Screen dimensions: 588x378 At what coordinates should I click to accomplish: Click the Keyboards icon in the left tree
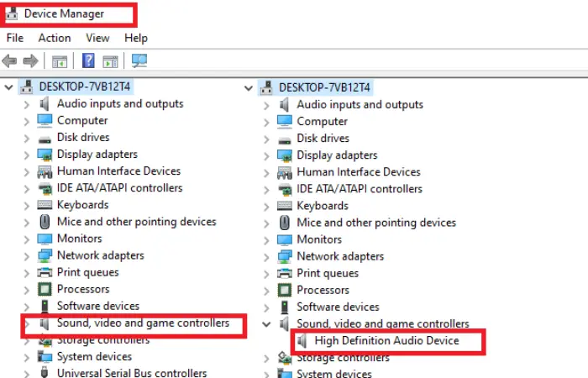pyautogui.click(x=45, y=205)
